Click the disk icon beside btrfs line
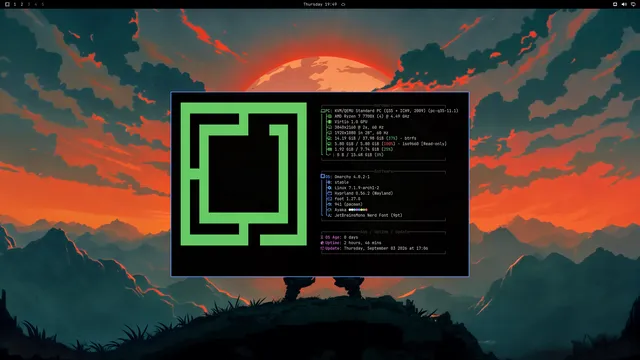This screenshot has width=640, height=360. click(329, 138)
